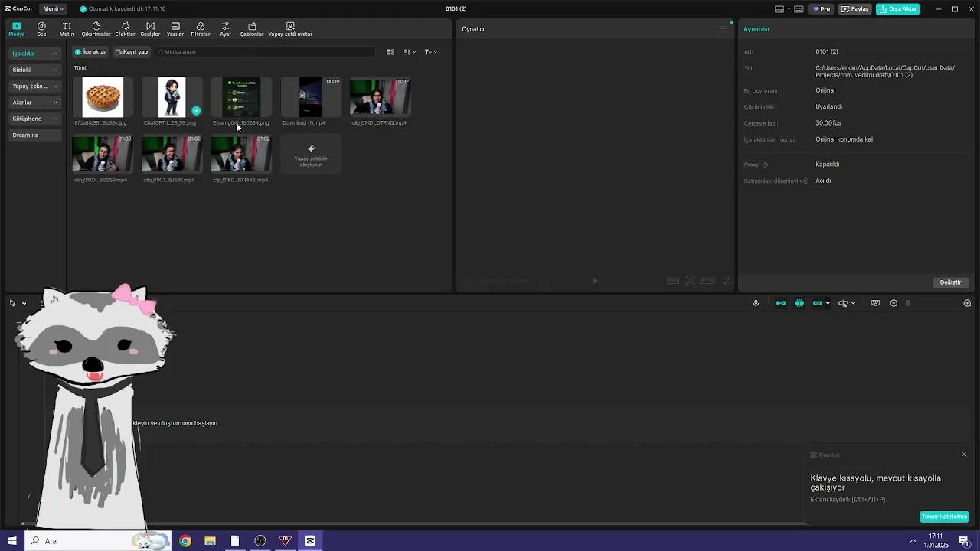
Task: Click the timeline microphone record icon
Action: pos(756,303)
